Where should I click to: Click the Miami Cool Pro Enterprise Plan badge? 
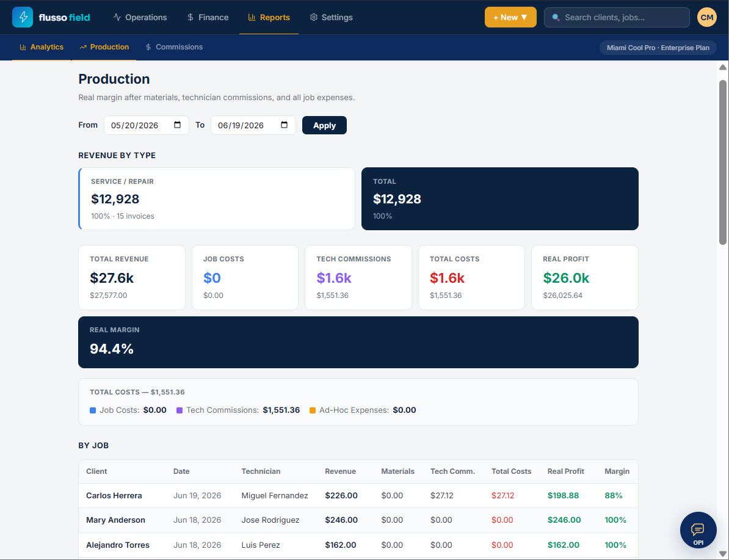pyautogui.click(x=658, y=48)
